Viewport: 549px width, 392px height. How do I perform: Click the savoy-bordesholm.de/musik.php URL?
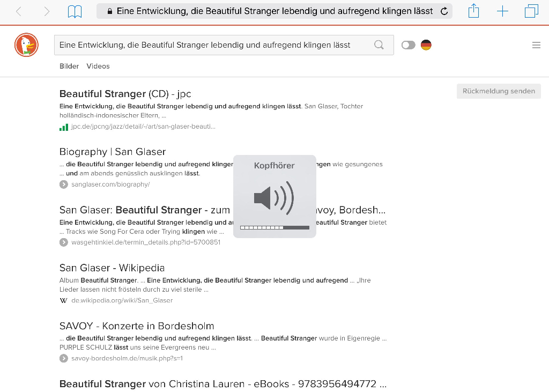pyautogui.click(x=127, y=358)
